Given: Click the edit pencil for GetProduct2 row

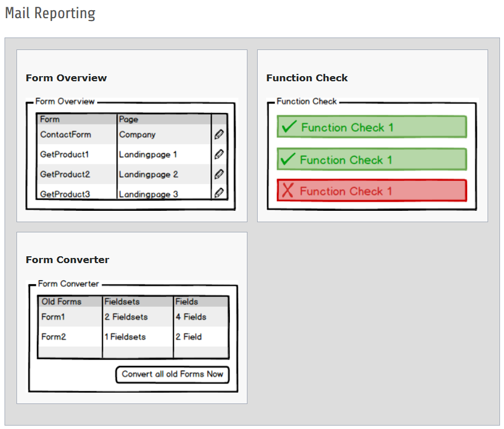Looking at the screenshot, I should (x=219, y=174).
